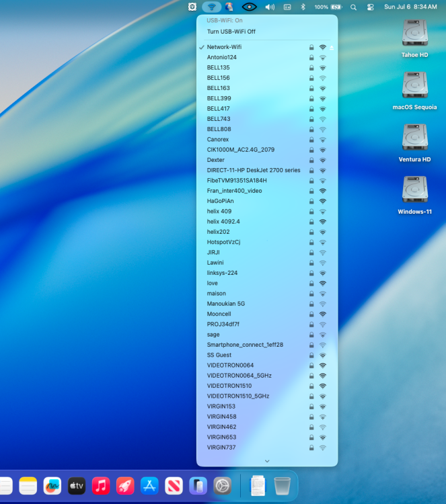Join Manoukian 5G network
The height and width of the screenshot is (504, 446).
267,304
